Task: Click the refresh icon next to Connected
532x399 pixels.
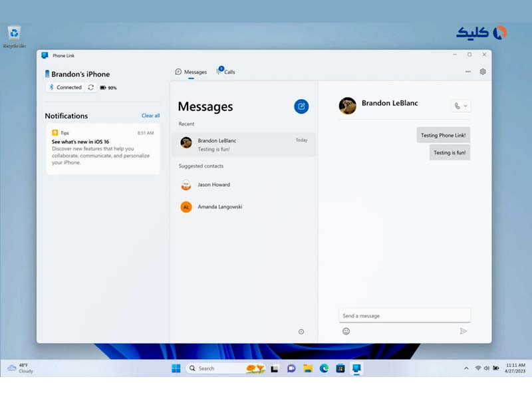Action: [x=91, y=87]
